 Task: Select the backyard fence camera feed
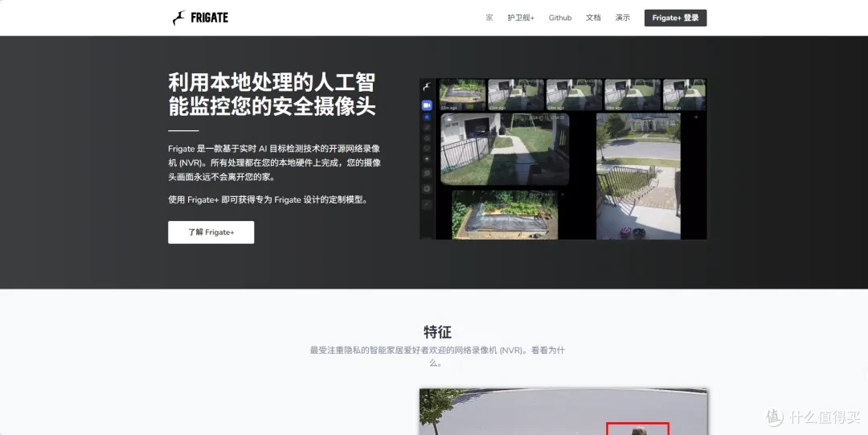tap(505, 149)
